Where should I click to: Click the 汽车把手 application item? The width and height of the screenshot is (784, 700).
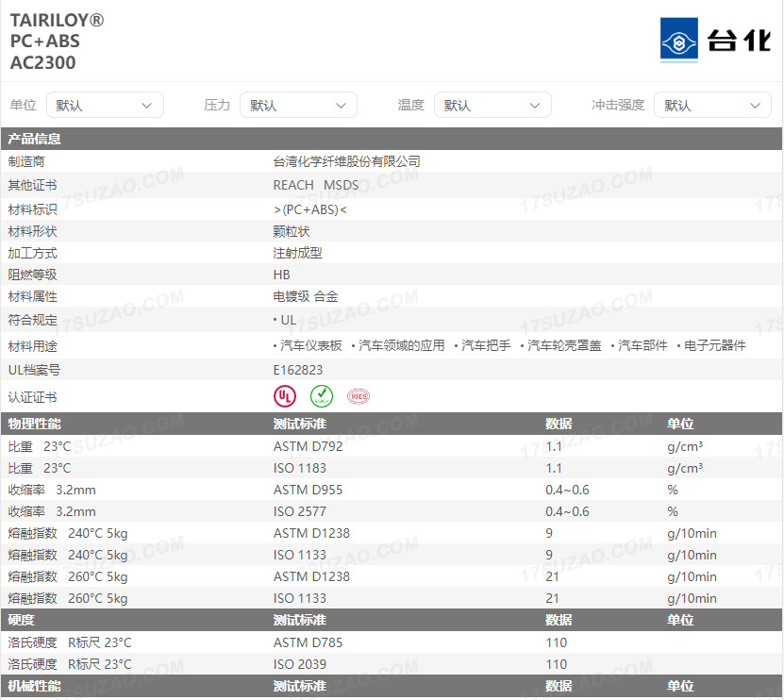(x=486, y=345)
